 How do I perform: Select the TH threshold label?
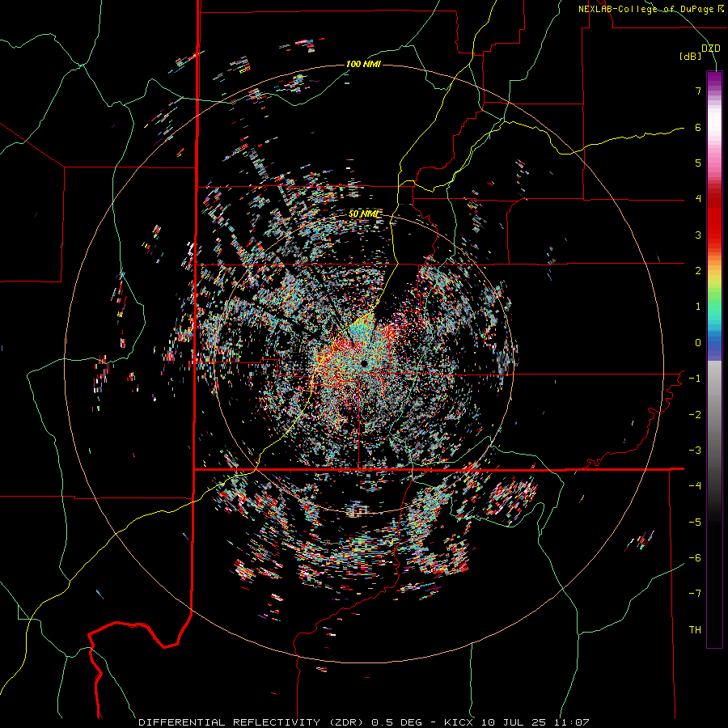click(x=695, y=630)
